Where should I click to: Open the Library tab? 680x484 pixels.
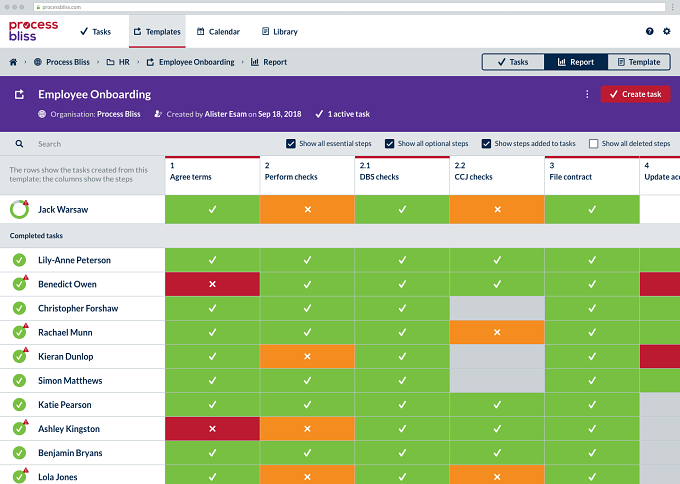[280, 32]
